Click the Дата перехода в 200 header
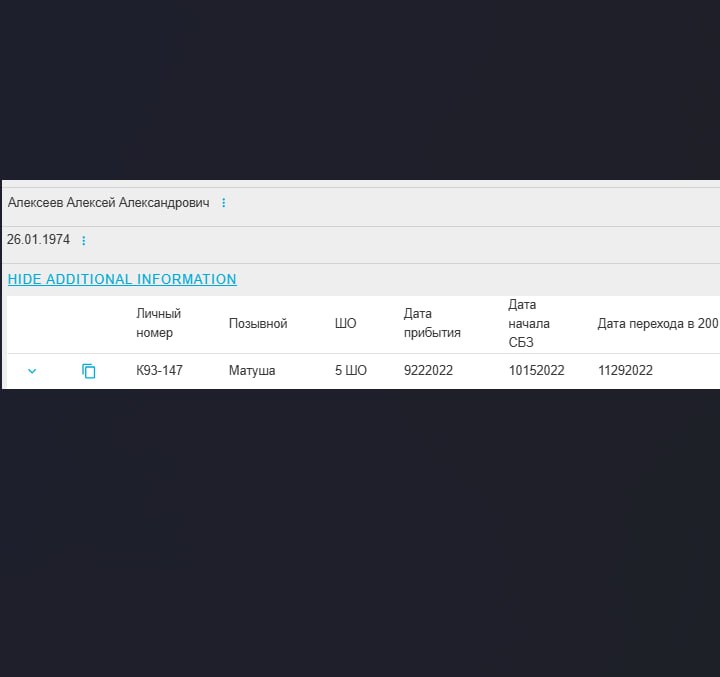 [657, 324]
